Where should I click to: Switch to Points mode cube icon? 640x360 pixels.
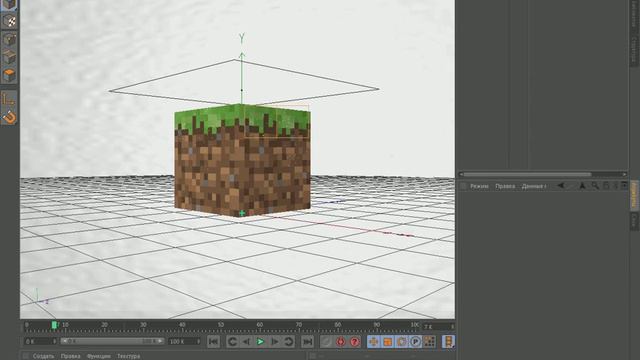(x=9, y=40)
